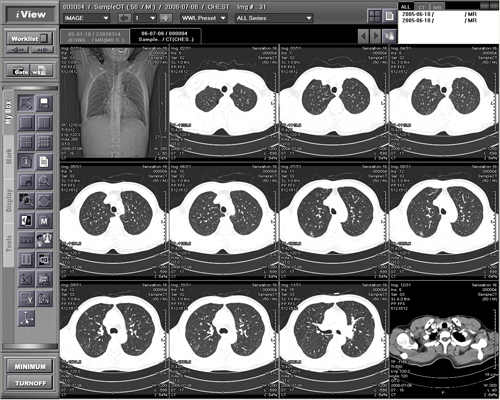Select the chest scout image thumbnail
This screenshot has height=400, width=500.
click(114, 102)
